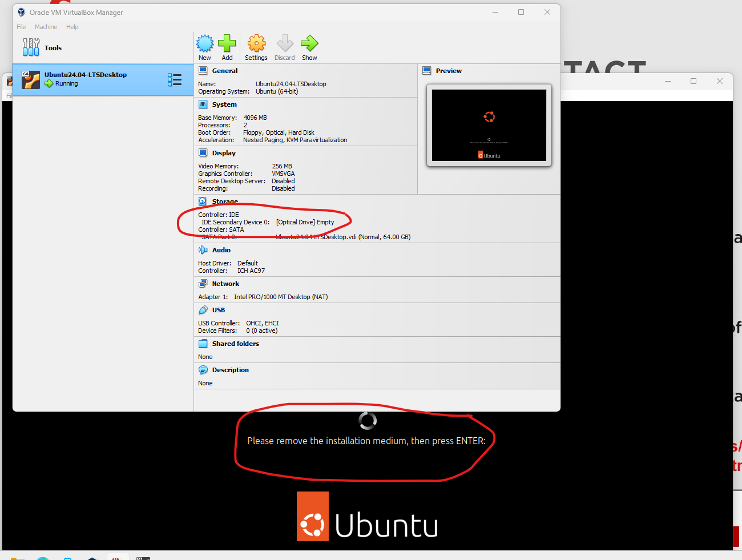Open the Shared folders section
Image resolution: width=742 pixels, height=560 pixels.
235,344
